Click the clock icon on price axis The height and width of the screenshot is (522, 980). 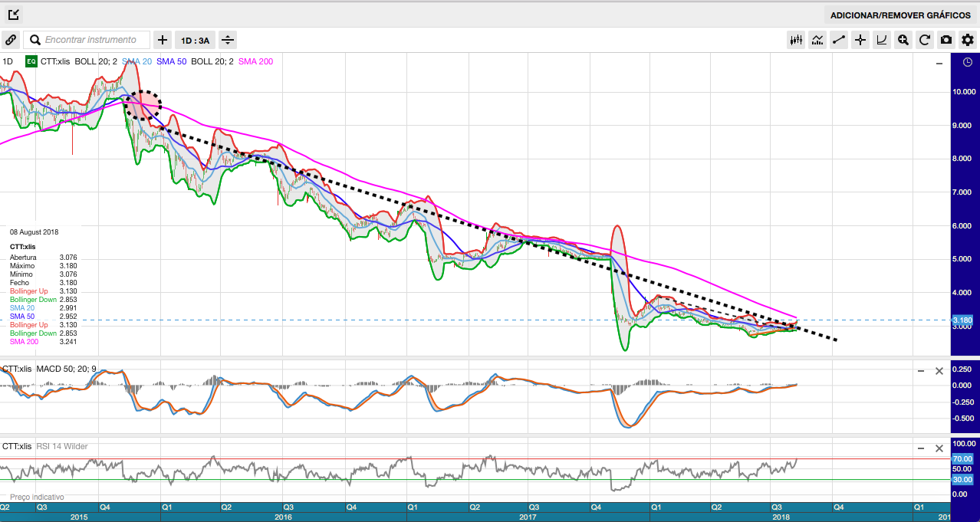[x=967, y=62]
